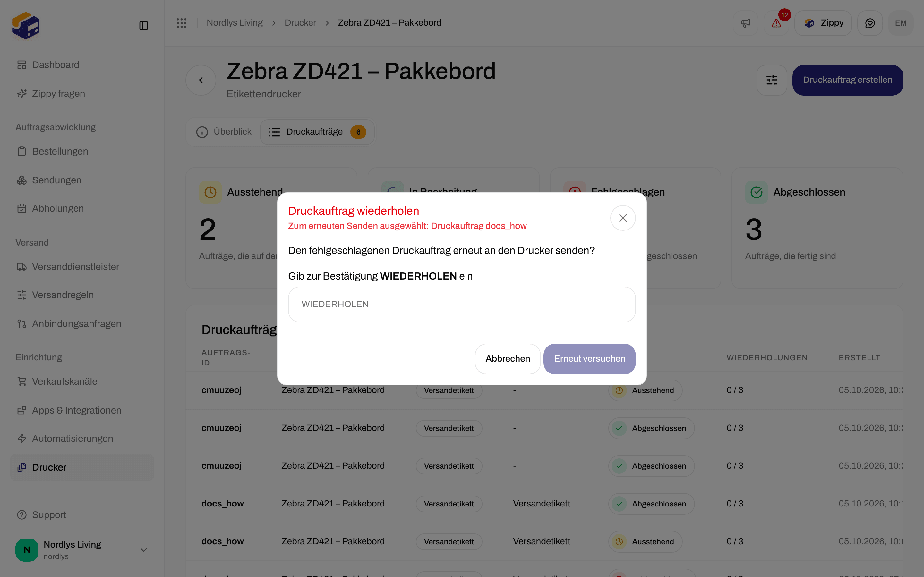Select the Druckaufträge tab
Viewport: 924px width, 577px height.
point(317,132)
